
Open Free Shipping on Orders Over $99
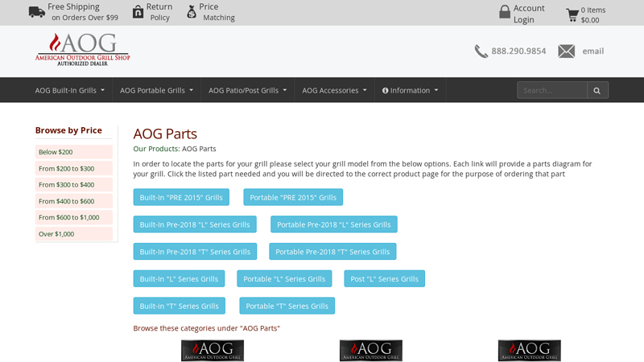point(83,12)
